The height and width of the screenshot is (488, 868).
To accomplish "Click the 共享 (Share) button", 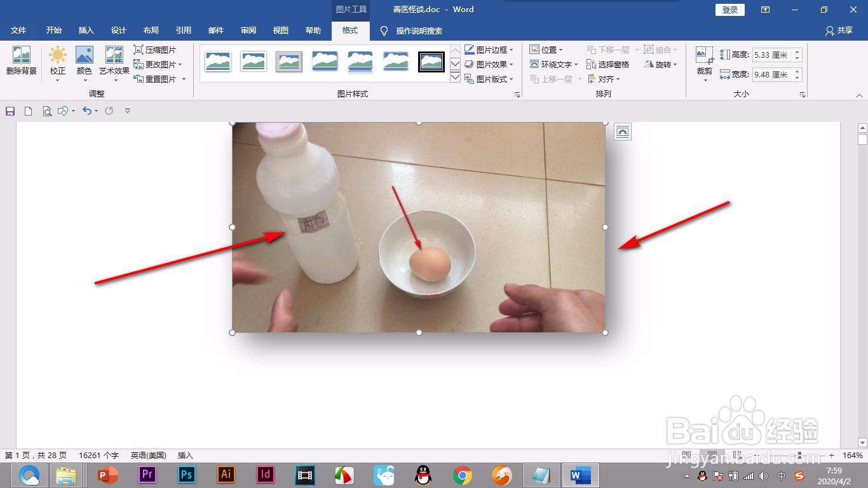I will pyautogui.click(x=839, y=30).
